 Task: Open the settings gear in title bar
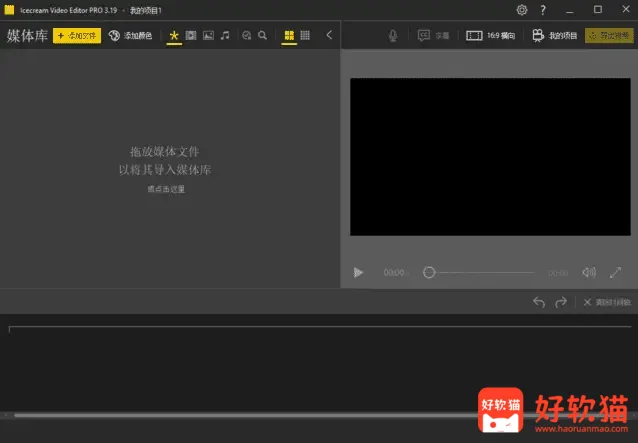point(522,10)
